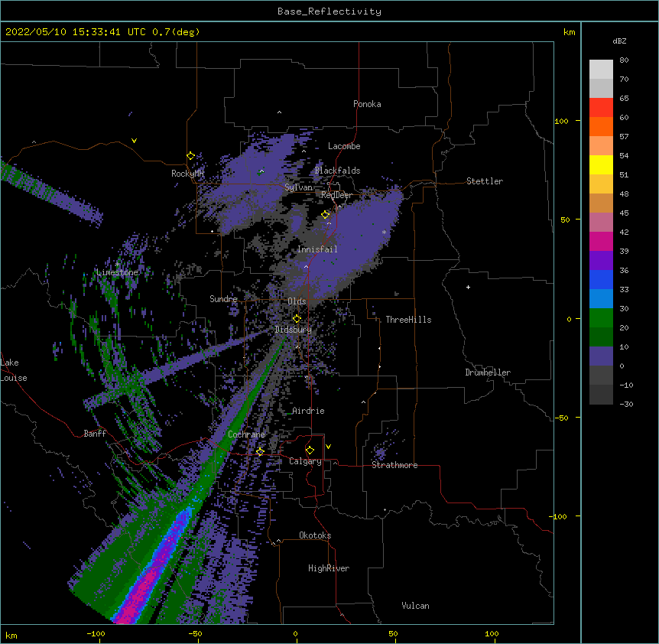Click the RedDeer city label
Image resolution: width=659 pixels, height=644 pixels.
pyautogui.click(x=336, y=195)
